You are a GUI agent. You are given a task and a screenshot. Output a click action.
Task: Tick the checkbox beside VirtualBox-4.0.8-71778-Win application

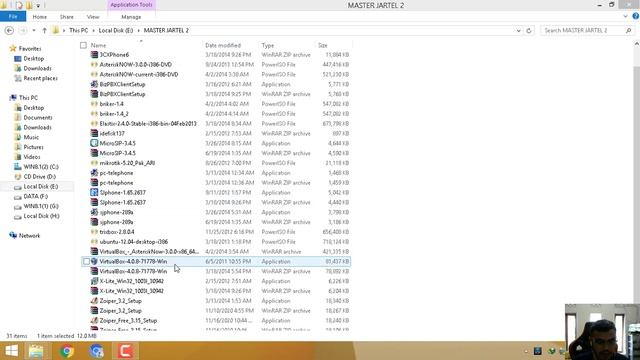(86, 261)
